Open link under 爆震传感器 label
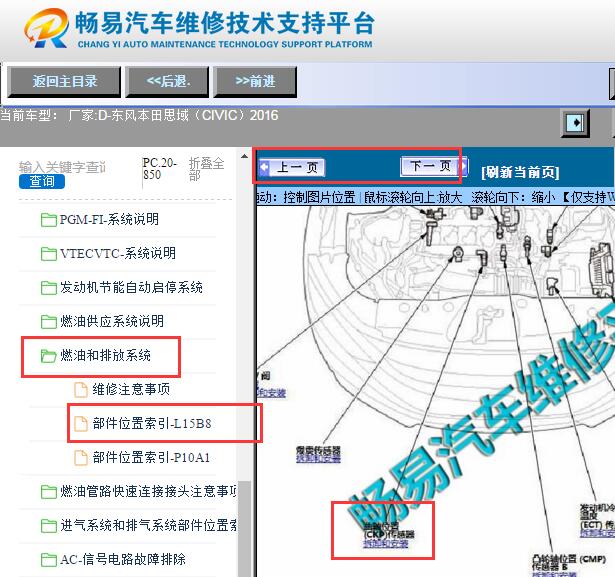 [318, 459]
